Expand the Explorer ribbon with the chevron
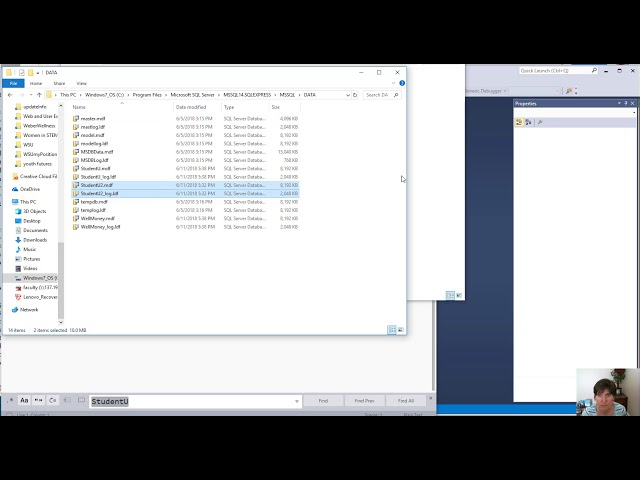The image size is (640, 480). [393, 83]
